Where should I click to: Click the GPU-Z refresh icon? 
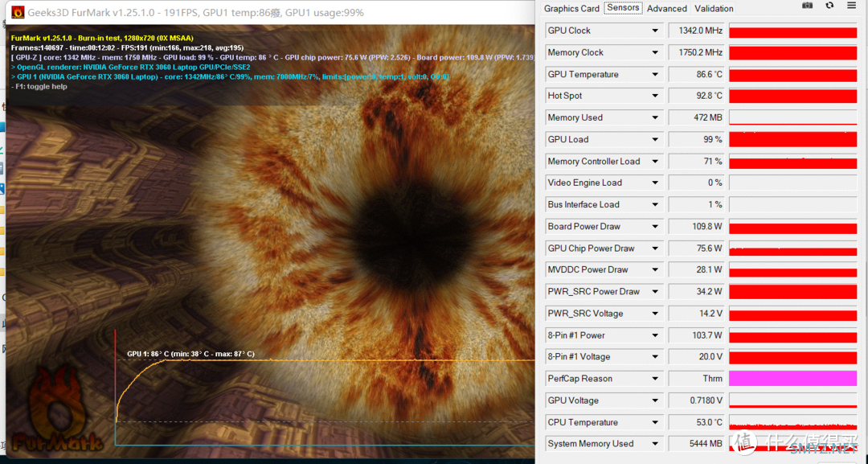click(829, 6)
